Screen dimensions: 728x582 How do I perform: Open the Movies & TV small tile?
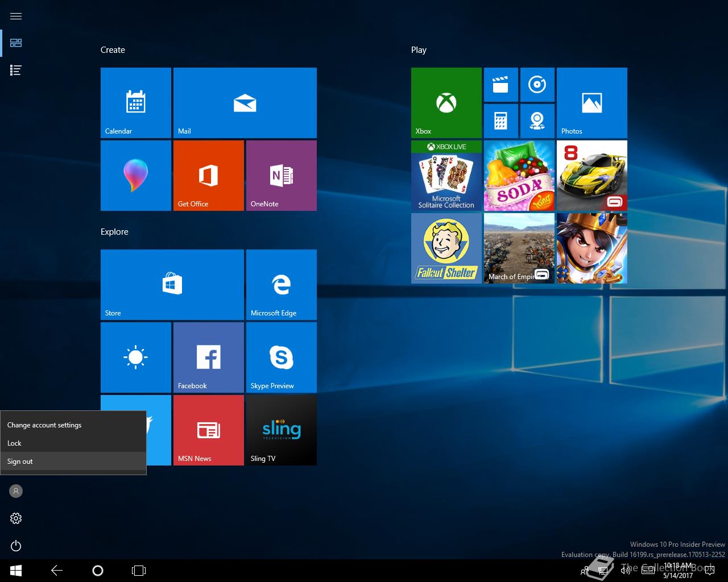[x=501, y=85]
